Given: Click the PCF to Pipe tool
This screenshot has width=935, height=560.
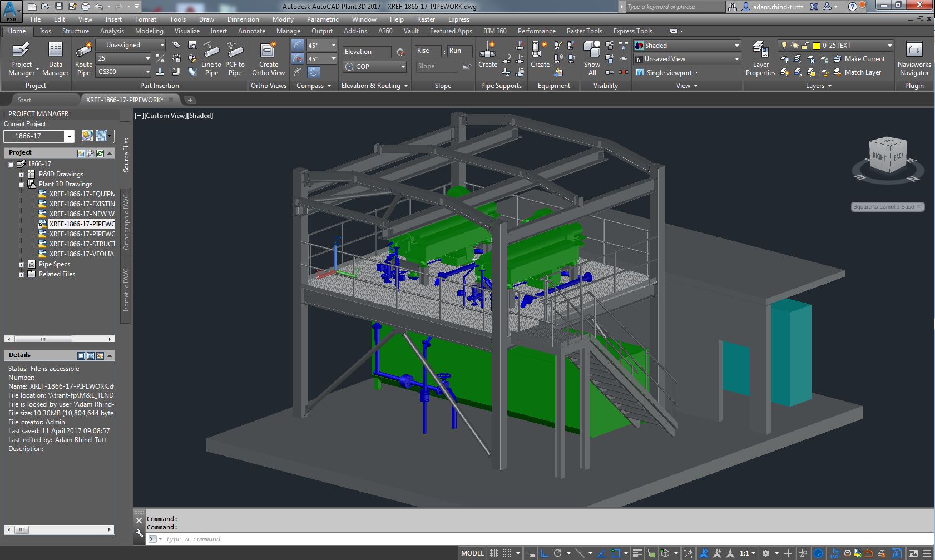Looking at the screenshot, I should tap(235, 59).
